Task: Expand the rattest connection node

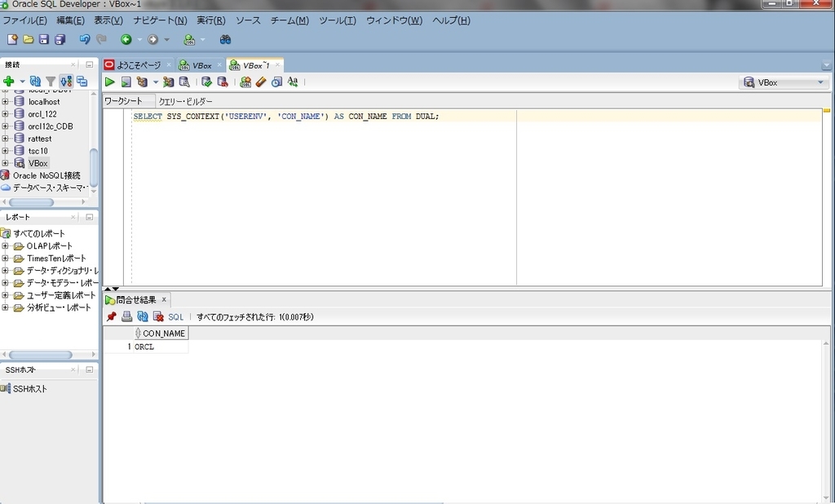Action: [x=5, y=138]
